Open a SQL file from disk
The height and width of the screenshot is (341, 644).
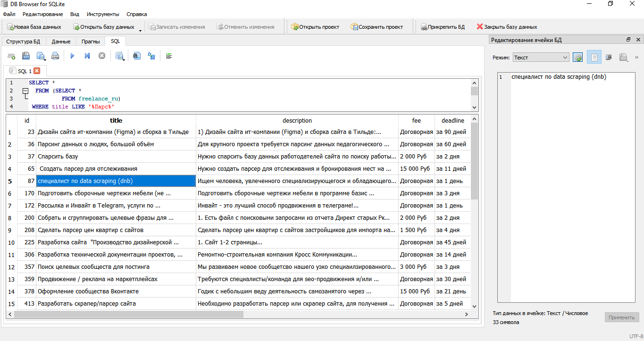(26, 56)
